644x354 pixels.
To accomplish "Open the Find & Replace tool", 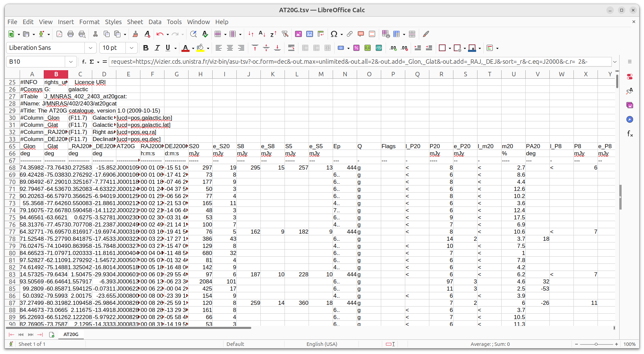I will (x=193, y=34).
